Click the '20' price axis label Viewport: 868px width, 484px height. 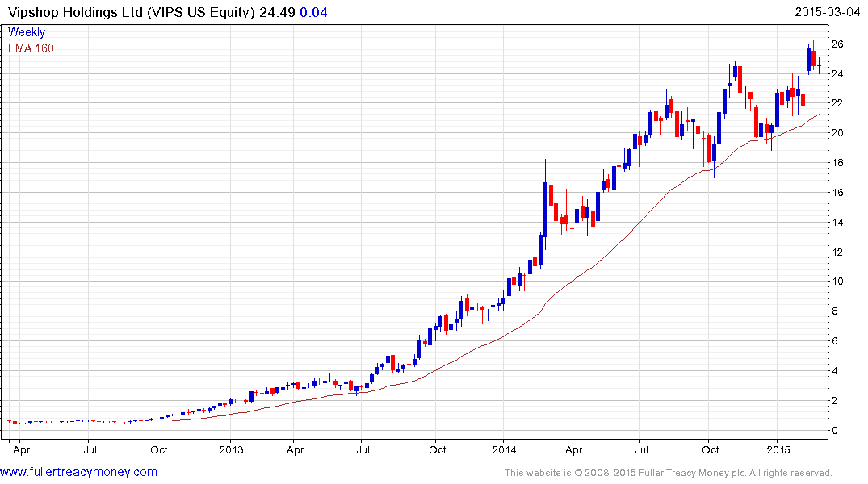[x=837, y=133]
